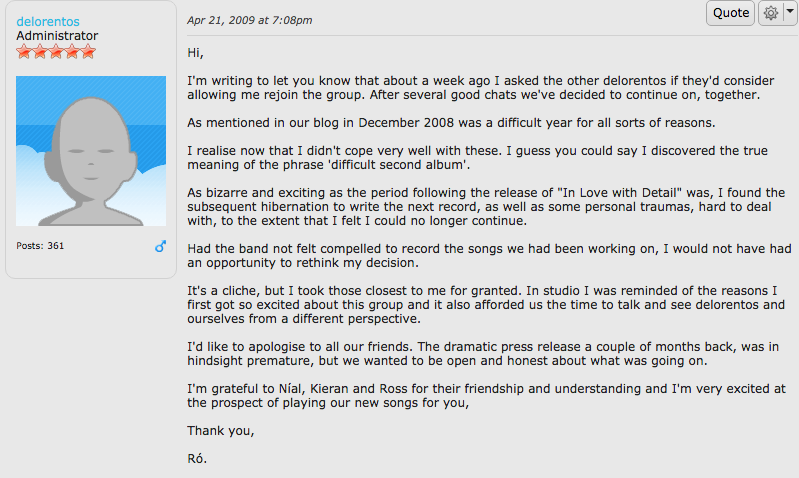Click the 'Ró.' signature text

[197, 459]
